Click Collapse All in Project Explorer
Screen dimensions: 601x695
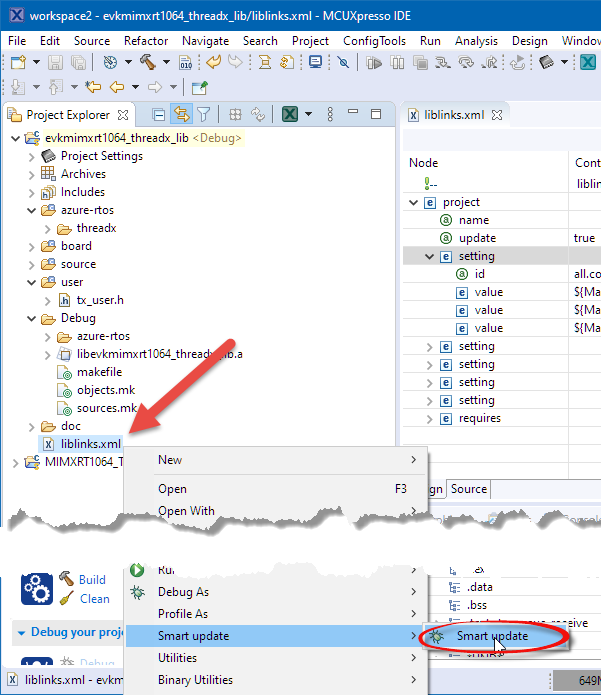[x=158, y=114]
